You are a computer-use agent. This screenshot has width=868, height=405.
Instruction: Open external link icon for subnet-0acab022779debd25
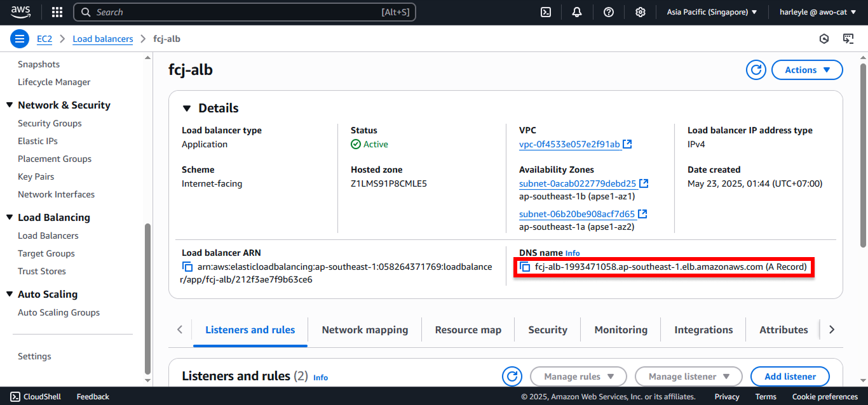[644, 183]
